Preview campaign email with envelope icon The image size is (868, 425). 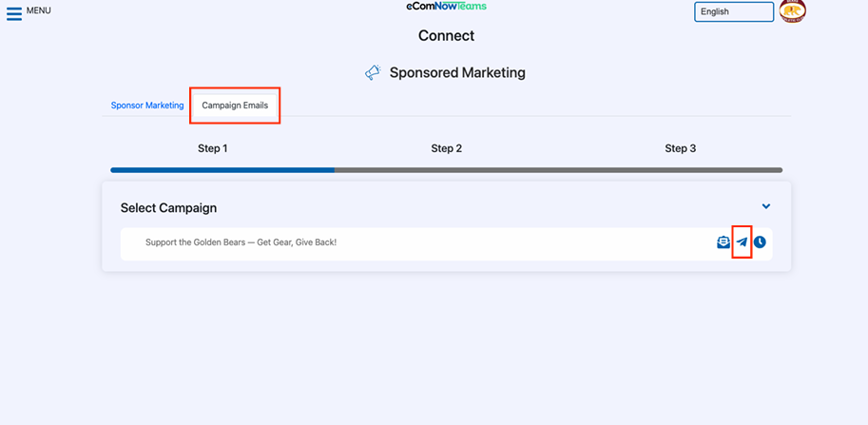point(723,242)
